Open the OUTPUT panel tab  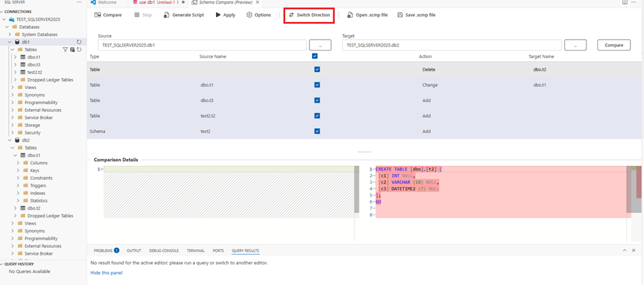(x=134, y=250)
